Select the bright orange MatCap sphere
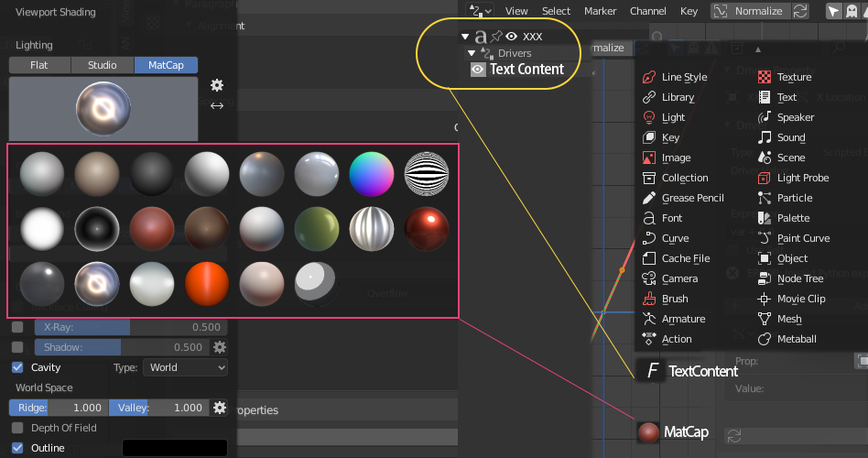Viewport: 868px width, 458px height. [x=207, y=284]
